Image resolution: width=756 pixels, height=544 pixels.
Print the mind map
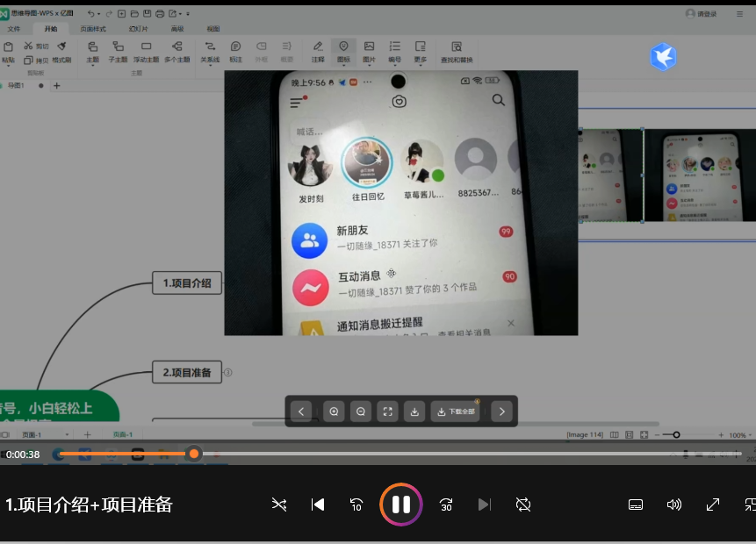[160, 13]
